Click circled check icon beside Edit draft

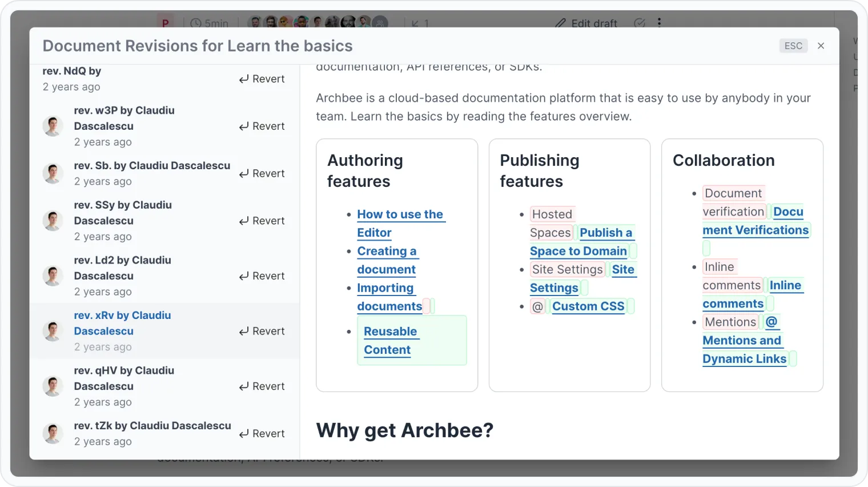(640, 23)
